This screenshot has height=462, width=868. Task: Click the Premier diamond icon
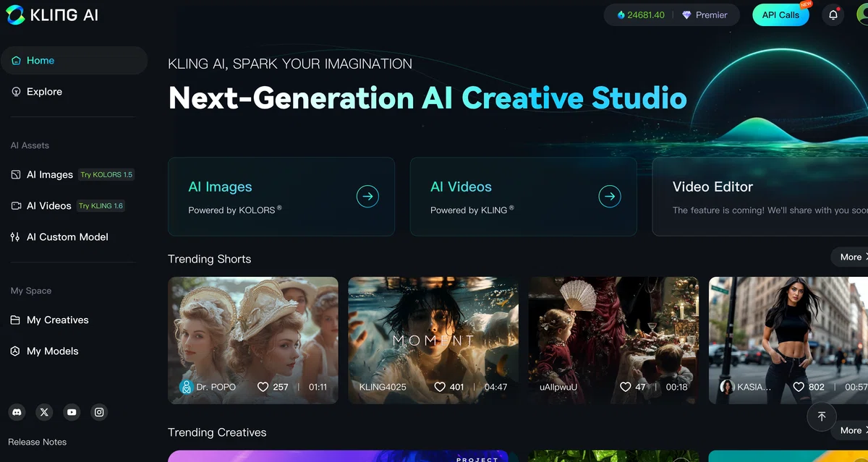point(686,14)
